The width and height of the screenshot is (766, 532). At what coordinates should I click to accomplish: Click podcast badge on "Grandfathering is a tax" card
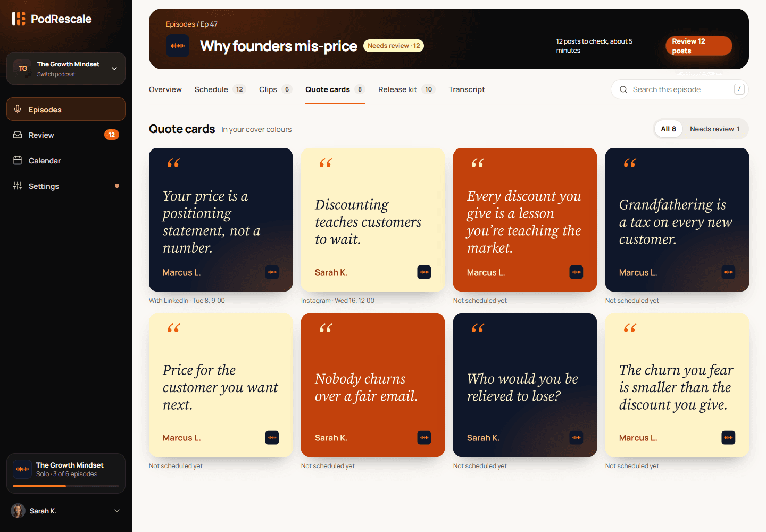[x=728, y=272]
